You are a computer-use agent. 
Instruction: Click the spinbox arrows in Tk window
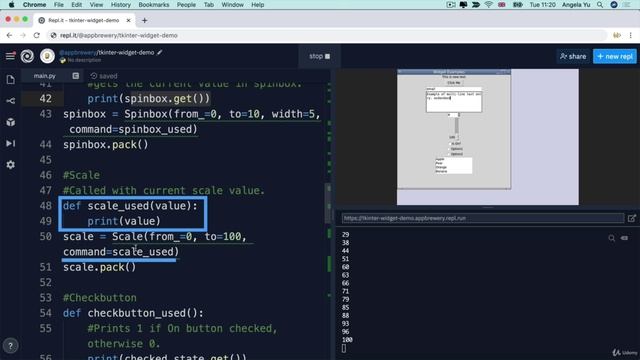459,115
